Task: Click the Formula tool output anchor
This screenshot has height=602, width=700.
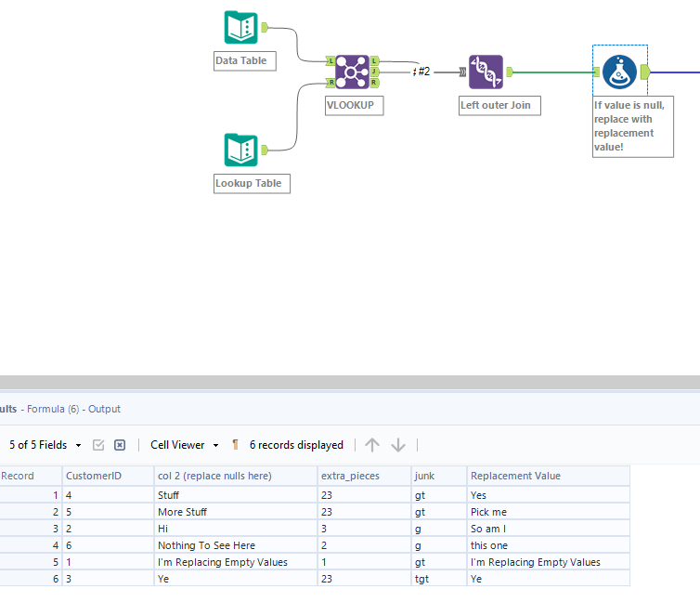Action: [645, 72]
